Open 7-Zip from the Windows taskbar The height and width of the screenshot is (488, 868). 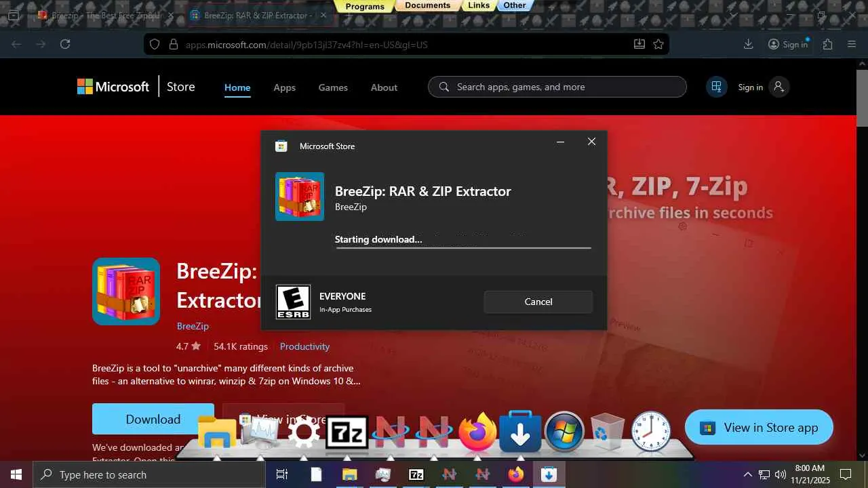pos(416,474)
